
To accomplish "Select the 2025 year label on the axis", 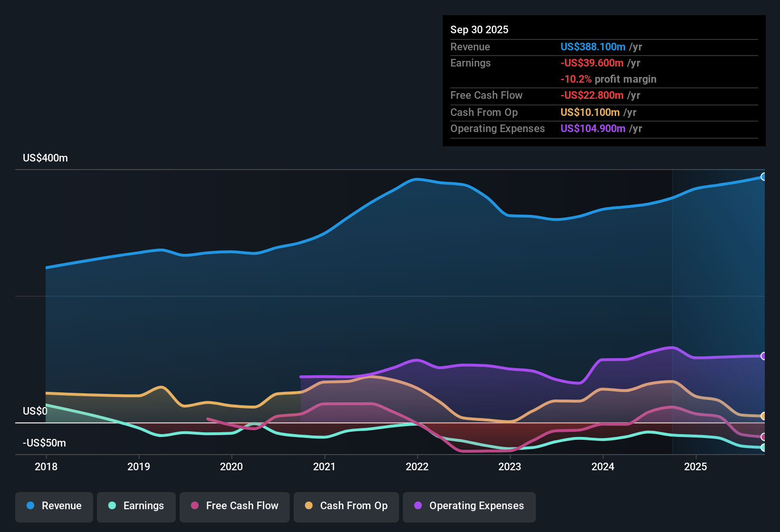I will point(695,467).
